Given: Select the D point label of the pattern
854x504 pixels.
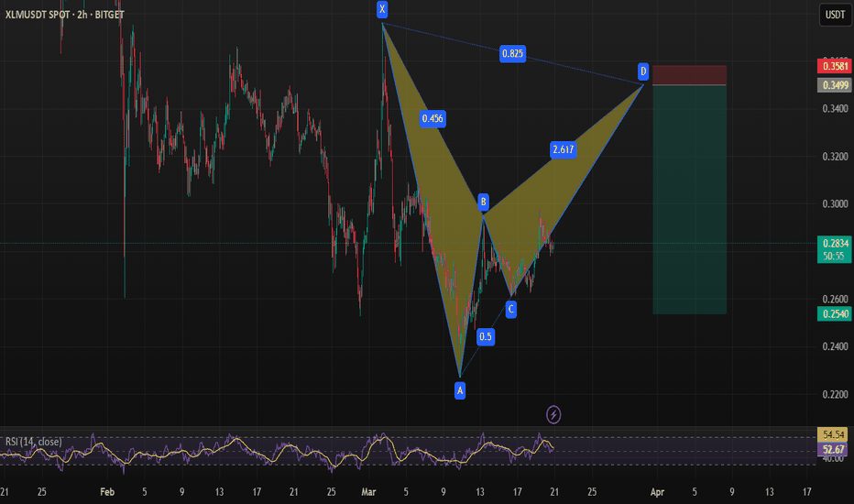Looking at the screenshot, I should pyautogui.click(x=643, y=71).
